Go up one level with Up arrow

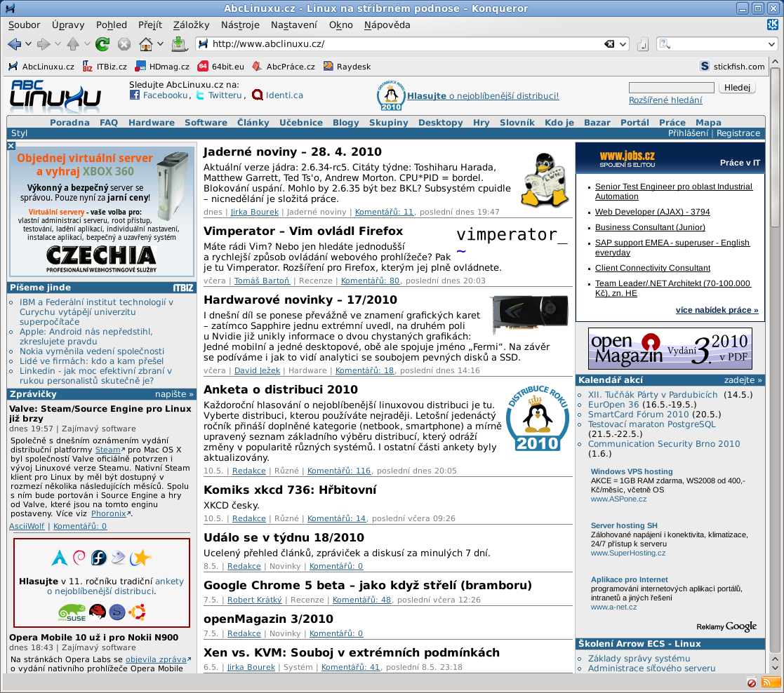tap(73, 44)
